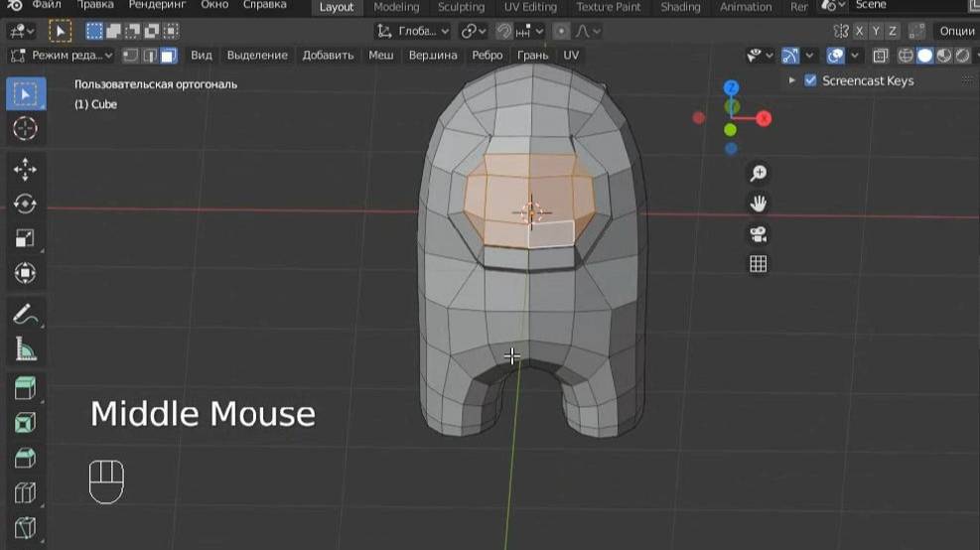This screenshot has height=550, width=980.
Task: Open the Окно menu
Action: [x=214, y=5]
